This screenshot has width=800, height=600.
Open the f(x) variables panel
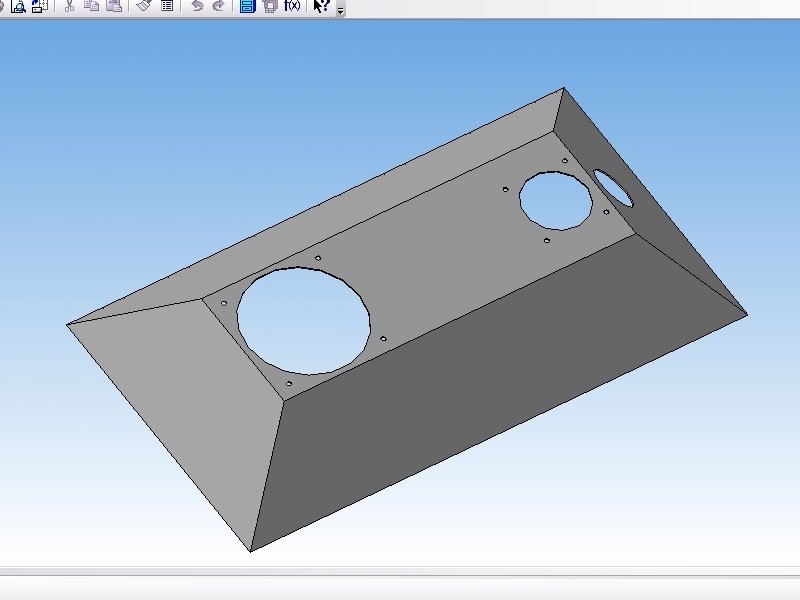292,6
